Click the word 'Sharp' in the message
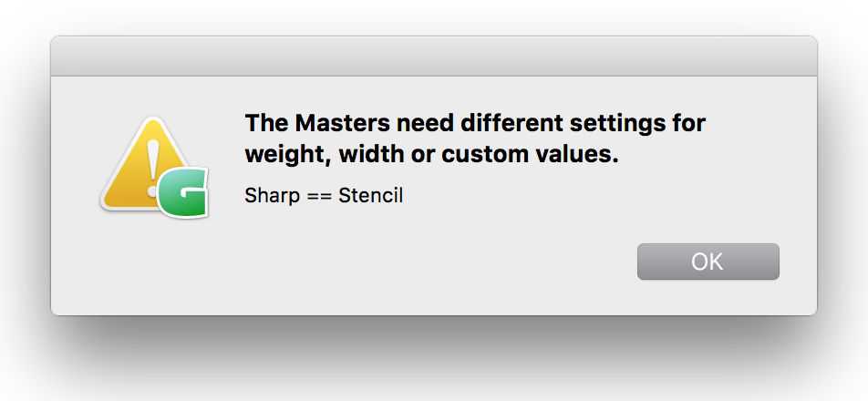Viewport: 868px width, 401px height. click(267, 195)
